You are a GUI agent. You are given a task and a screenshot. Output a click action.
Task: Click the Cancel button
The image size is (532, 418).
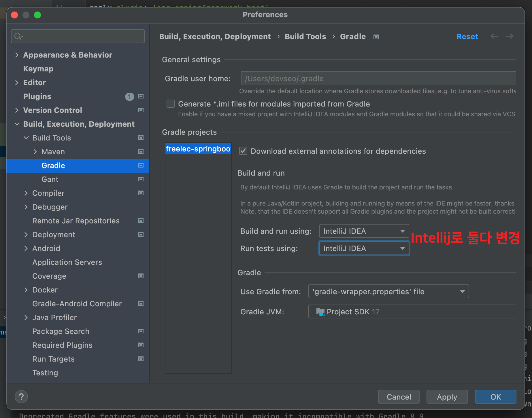399,397
